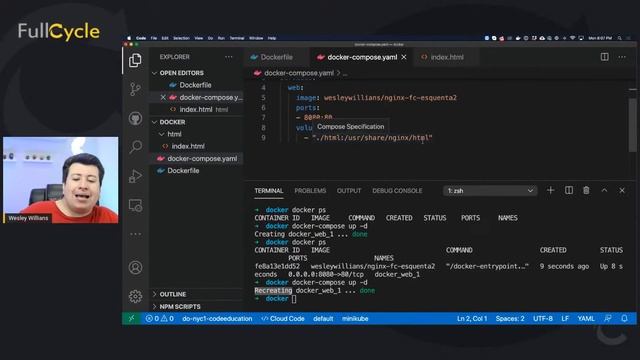
Task: Open Dockerfile in Docker folder tree
Action: pos(183,171)
